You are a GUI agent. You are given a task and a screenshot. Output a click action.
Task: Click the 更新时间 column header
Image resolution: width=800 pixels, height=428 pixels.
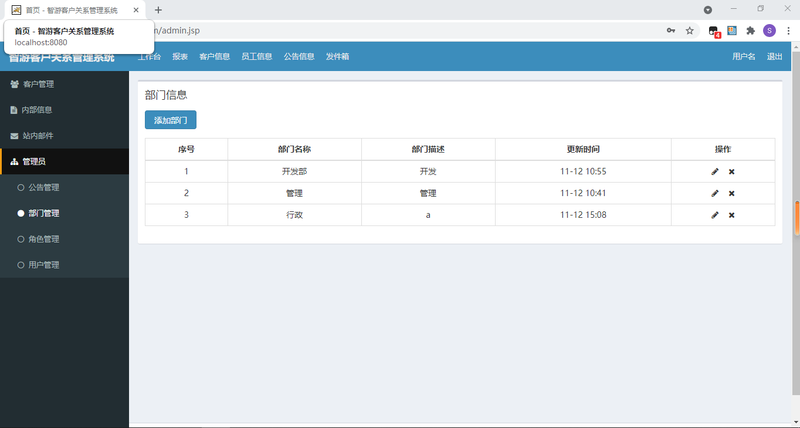583,149
